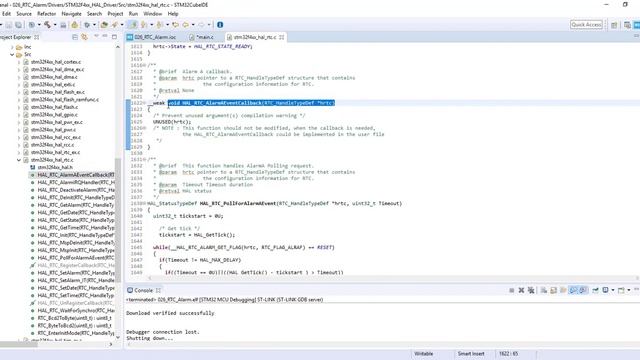Click fold toggle at line 1622
Screen dimensions: 640x360
144,103
